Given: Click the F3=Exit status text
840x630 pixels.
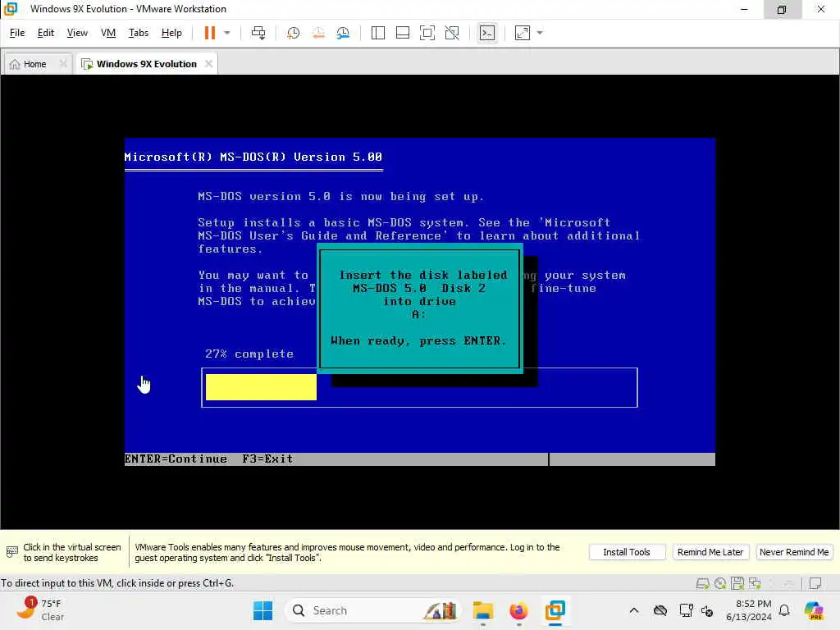Looking at the screenshot, I should tap(267, 459).
